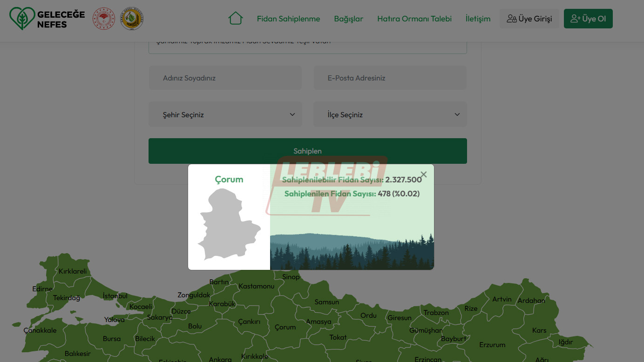
Task: Select Kastamonu province on the map
Action: 256,286
